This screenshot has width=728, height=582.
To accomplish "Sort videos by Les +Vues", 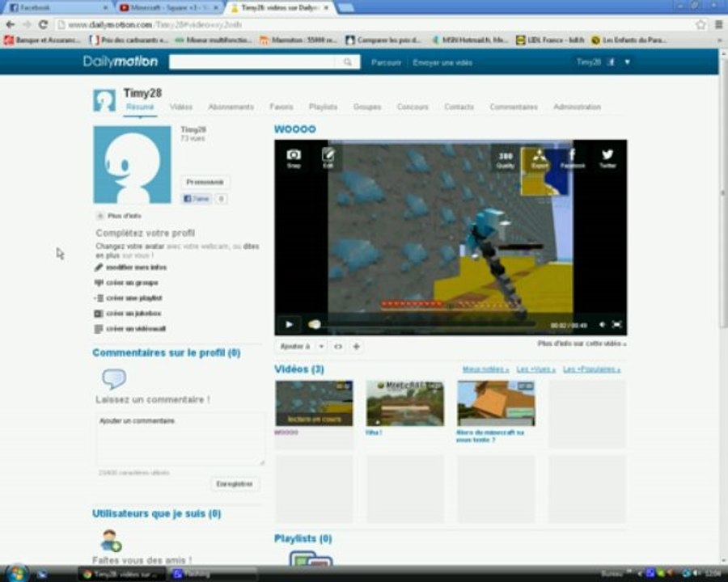I will click(535, 369).
